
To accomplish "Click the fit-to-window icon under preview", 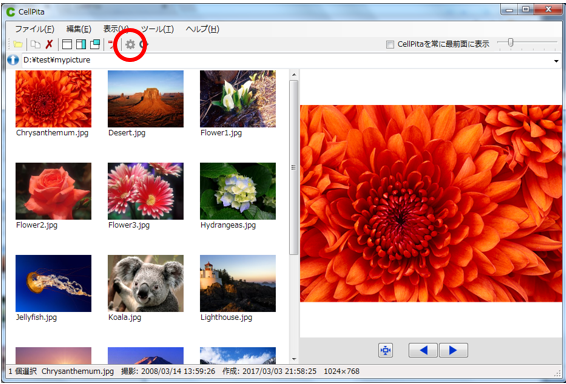I will 386,350.
